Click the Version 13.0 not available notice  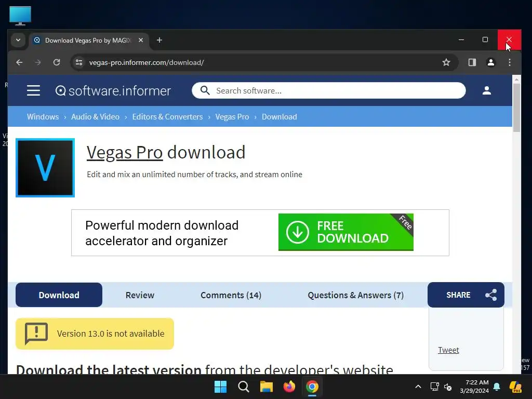[95, 334]
